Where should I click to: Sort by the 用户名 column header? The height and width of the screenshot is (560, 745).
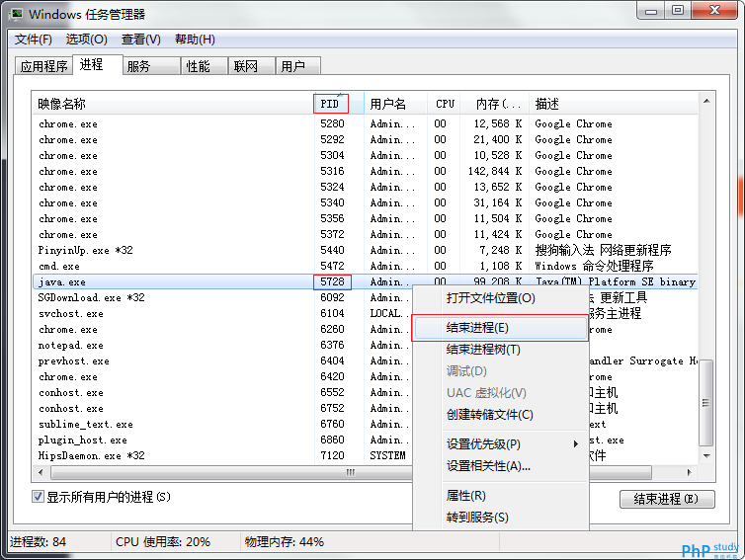click(395, 104)
